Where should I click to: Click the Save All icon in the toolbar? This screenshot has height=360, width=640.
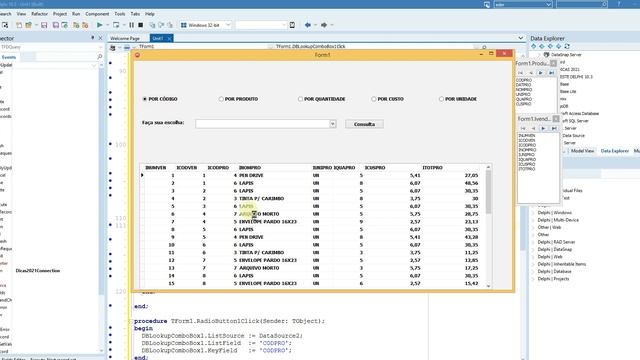(x=56, y=25)
